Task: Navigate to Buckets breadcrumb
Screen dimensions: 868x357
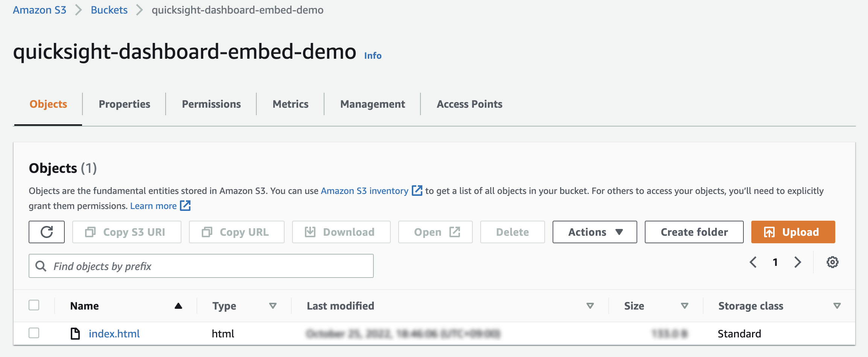Action: 109,10
